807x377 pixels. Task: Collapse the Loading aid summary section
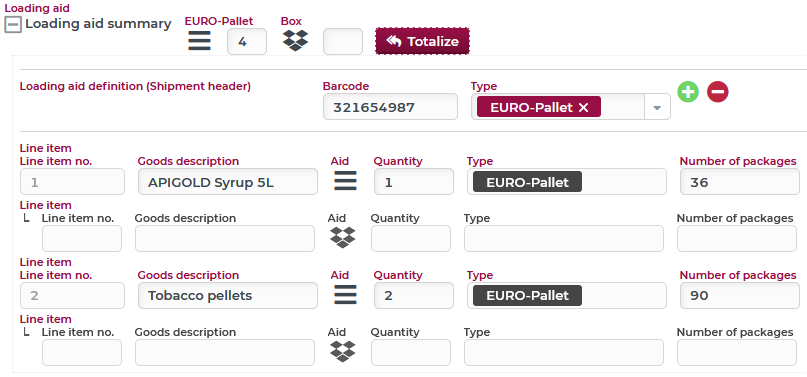click(13, 24)
